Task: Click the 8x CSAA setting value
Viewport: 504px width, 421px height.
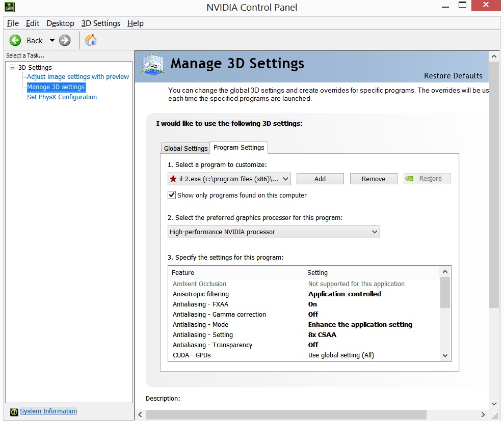Action: pyautogui.click(x=322, y=334)
